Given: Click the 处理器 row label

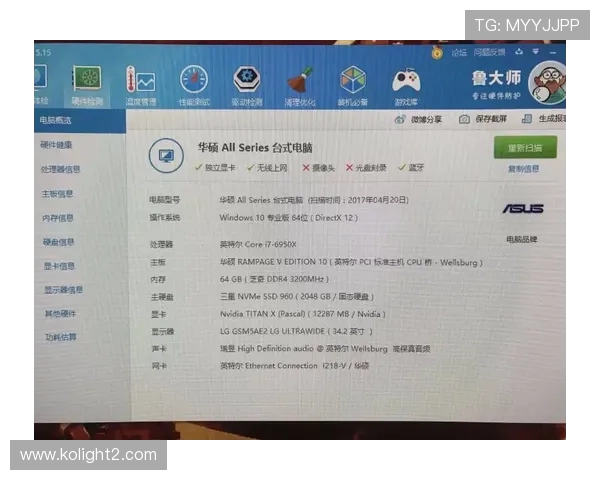Looking at the screenshot, I should coord(161,244).
